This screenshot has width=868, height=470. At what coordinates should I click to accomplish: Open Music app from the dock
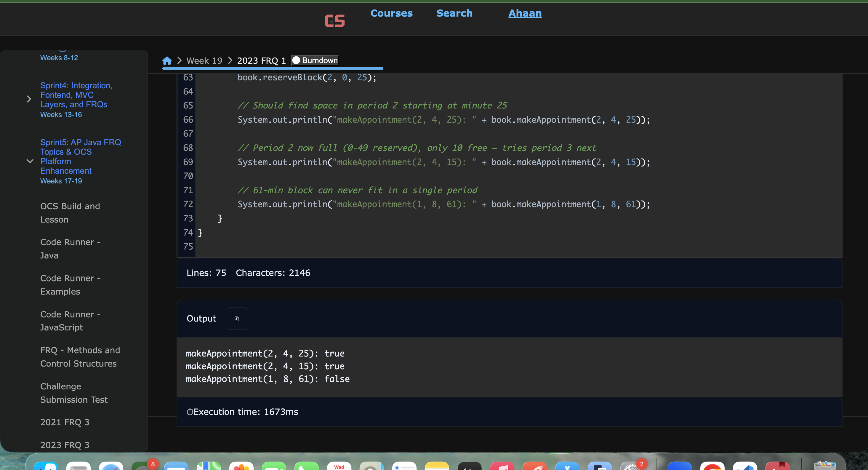[502, 466]
